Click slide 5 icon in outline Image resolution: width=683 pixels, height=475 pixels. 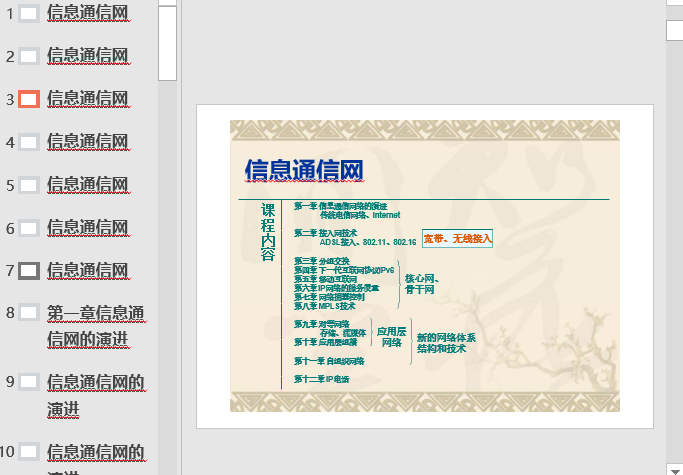click(29, 185)
